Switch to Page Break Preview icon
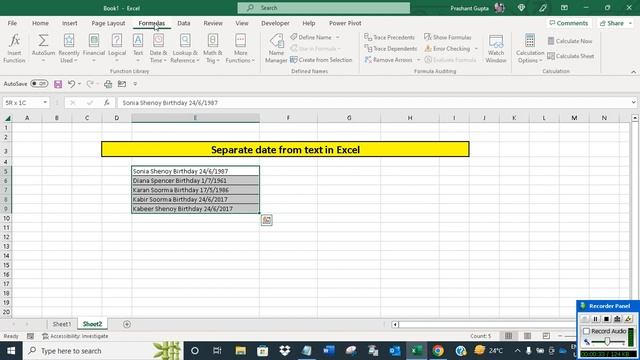This screenshot has height=360, width=640. point(546,336)
